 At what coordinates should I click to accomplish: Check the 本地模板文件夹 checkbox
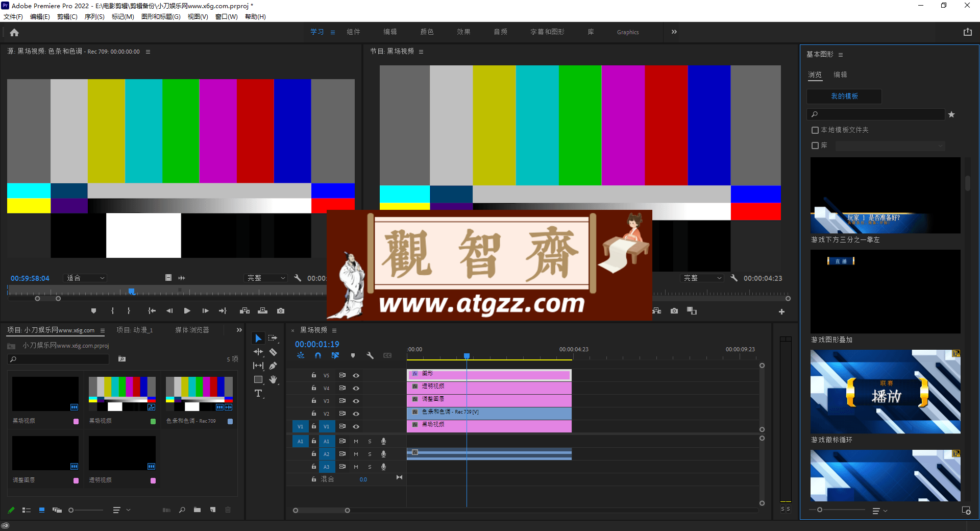[815, 130]
